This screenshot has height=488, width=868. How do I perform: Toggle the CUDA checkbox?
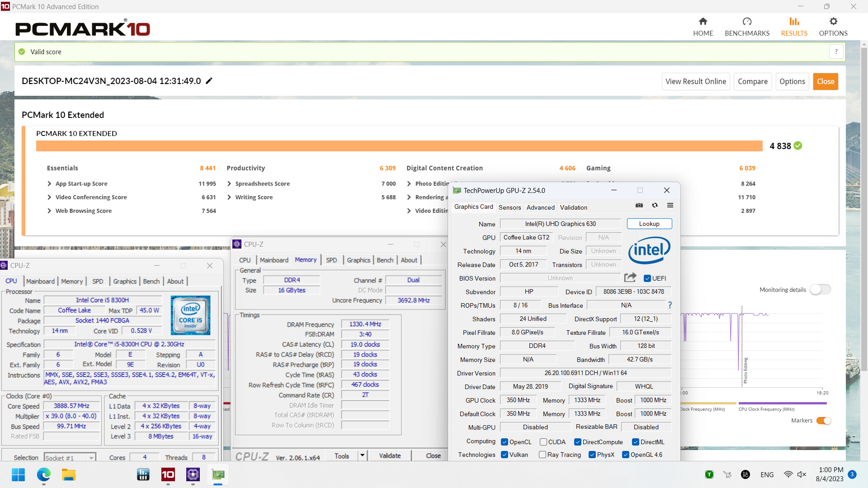tap(543, 442)
